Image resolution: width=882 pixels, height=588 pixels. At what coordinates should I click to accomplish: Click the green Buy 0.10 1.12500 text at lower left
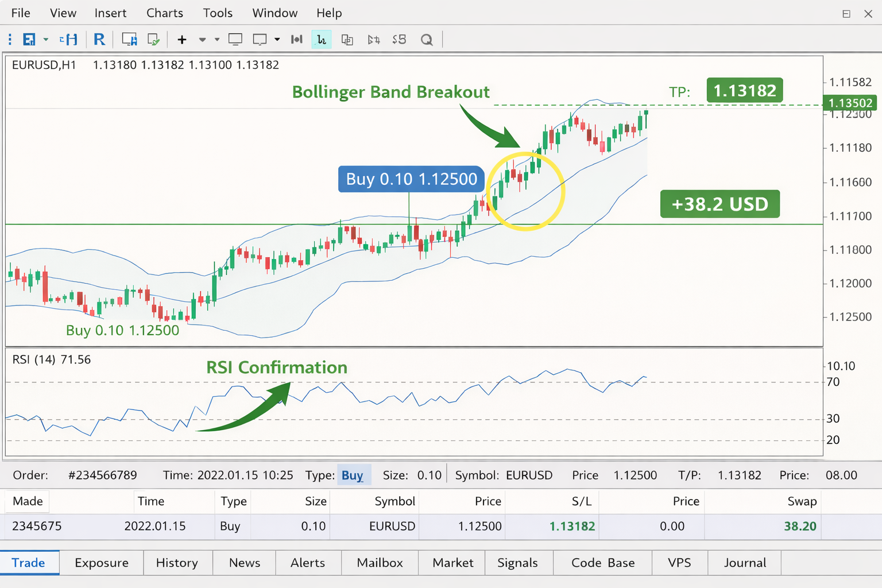click(122, 330)
